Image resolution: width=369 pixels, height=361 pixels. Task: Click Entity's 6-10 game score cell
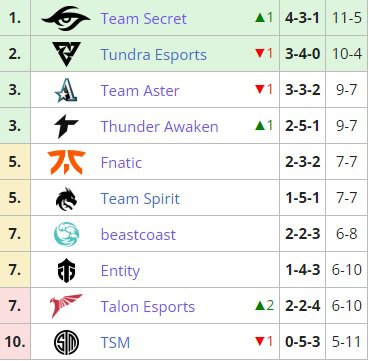(347, 270)
